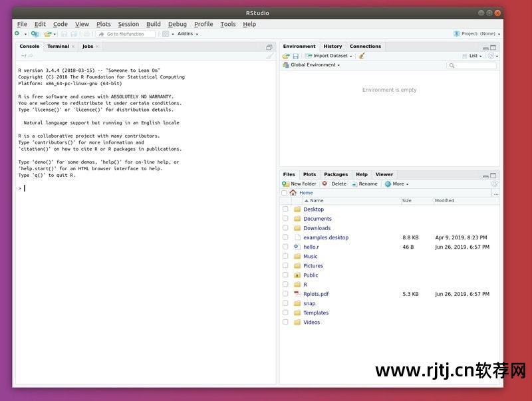
Task: Click the Open file folder icon in main toolbar
Action: [x=48, y=34]
